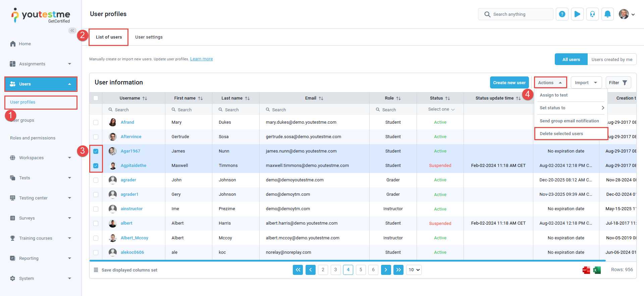This screenshot has height=296, width=644.
Task: Open the notifications bell icon
Action: tap(607, 14)
